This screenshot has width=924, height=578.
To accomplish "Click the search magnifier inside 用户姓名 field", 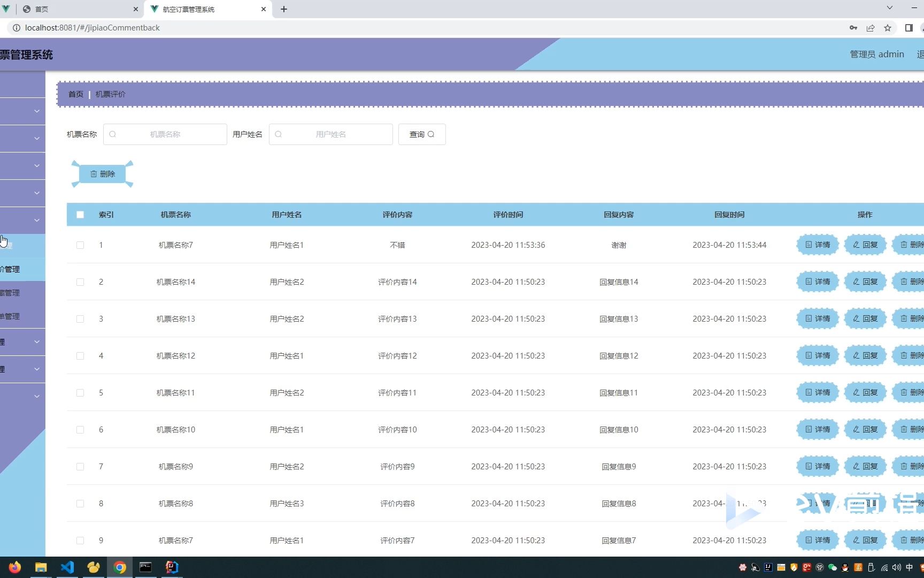I will pos(279,134).
